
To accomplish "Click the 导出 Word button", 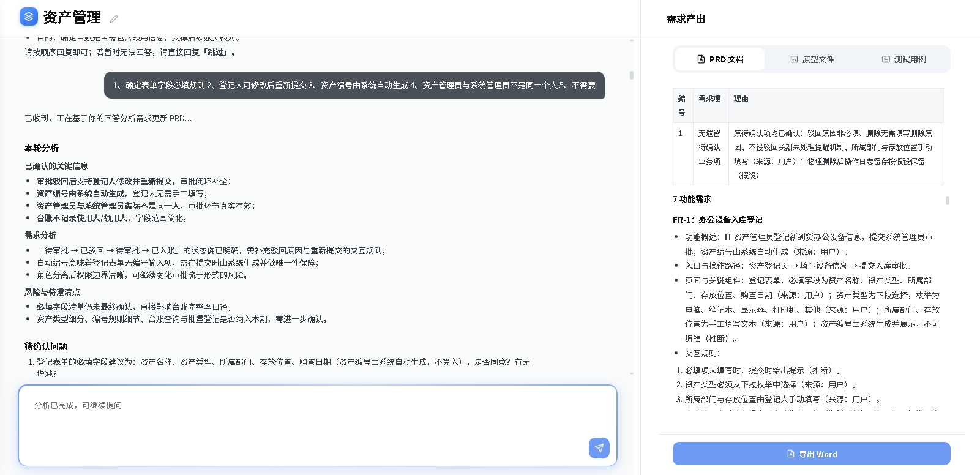I will (x=812, y=454).
